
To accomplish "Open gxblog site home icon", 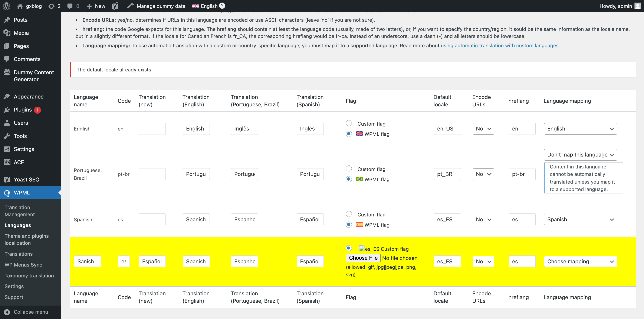I will coord(20,6).
